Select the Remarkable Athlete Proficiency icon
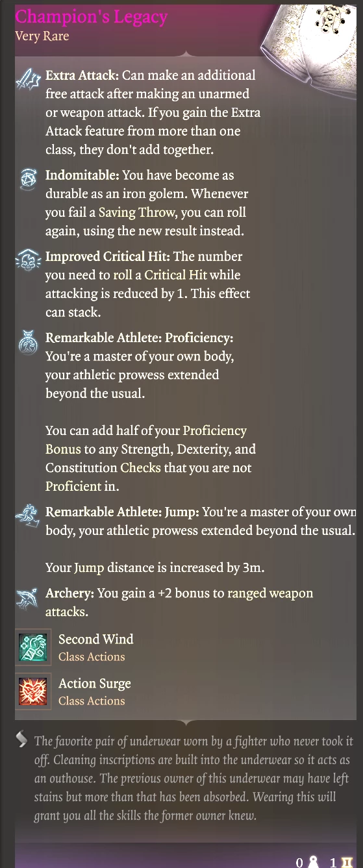 28,343
